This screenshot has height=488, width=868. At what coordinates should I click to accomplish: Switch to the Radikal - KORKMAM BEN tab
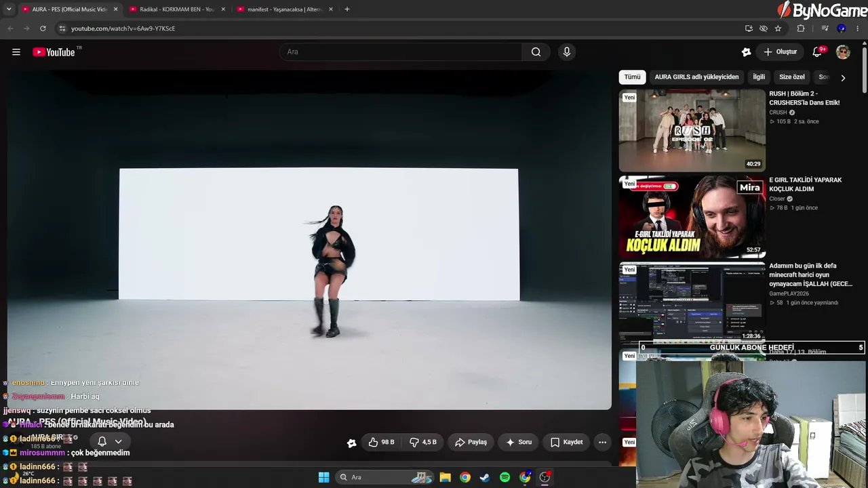(176, 9)
